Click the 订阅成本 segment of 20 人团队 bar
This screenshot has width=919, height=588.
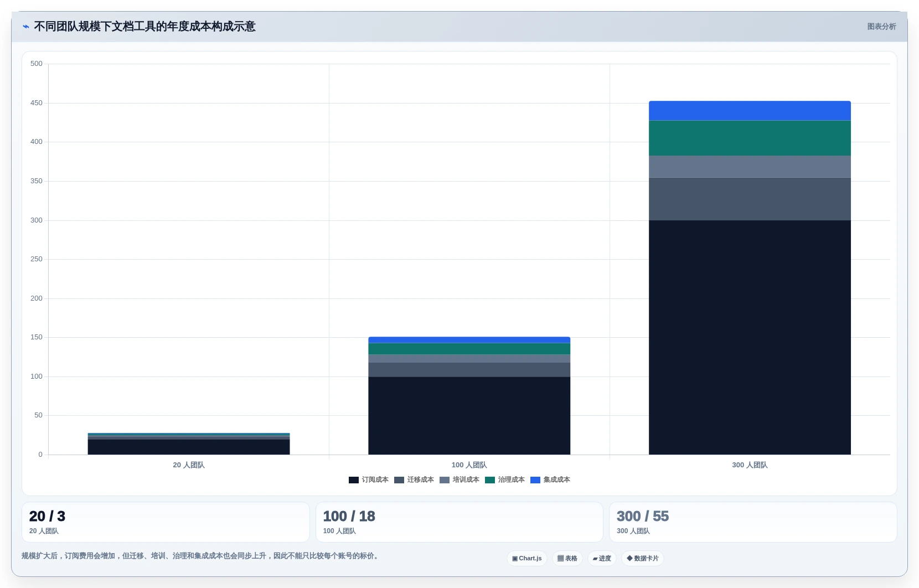(189, 447)
